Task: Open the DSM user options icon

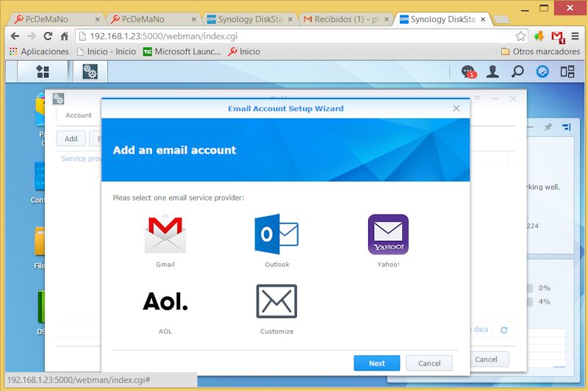Action: (492, 71)
